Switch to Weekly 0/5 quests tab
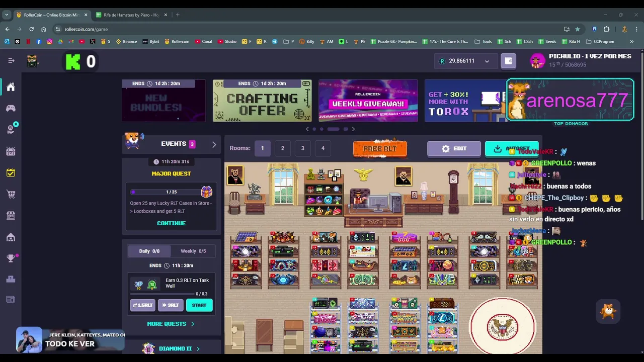 pyautogui.click(x=193, y=251)
